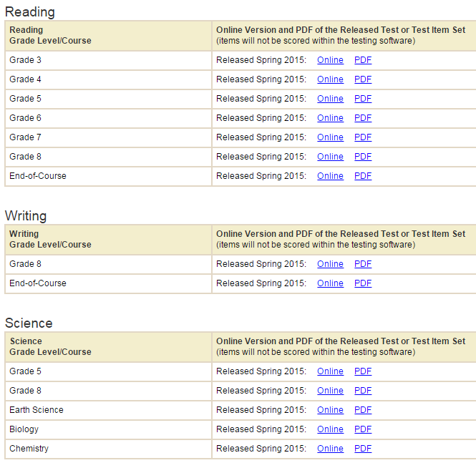Open the Reading Grade 5 PDF link
Screen dimensions: 476x473
tap(363, 99)
